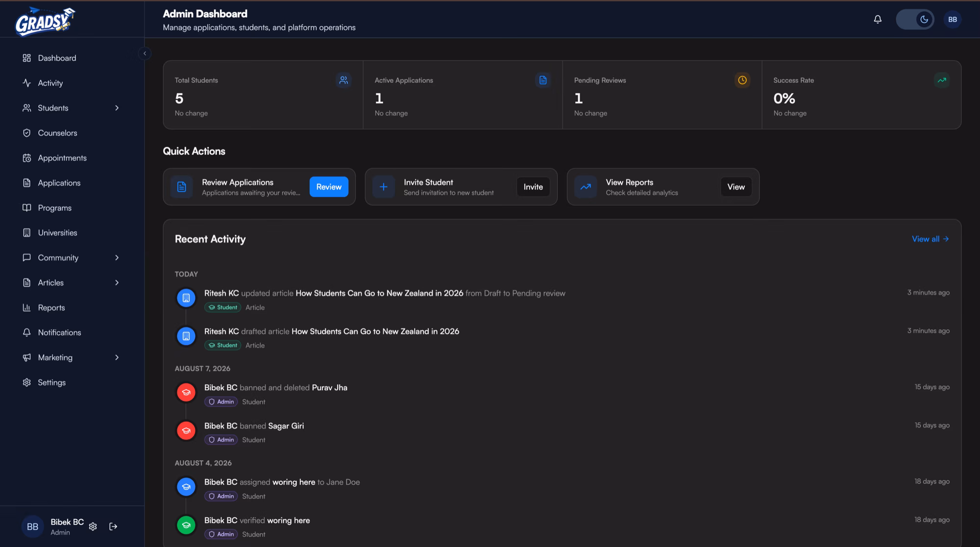The height and width of the screenshot is (547, 980).
Task: Click the Active Applications document icon
Action: tap(543, 80)
